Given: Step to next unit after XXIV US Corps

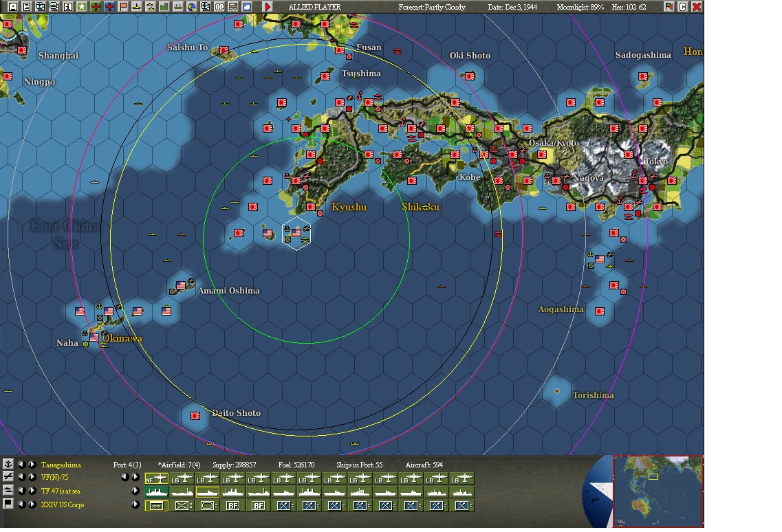Looking at the screenshot, I should [32, 504].
